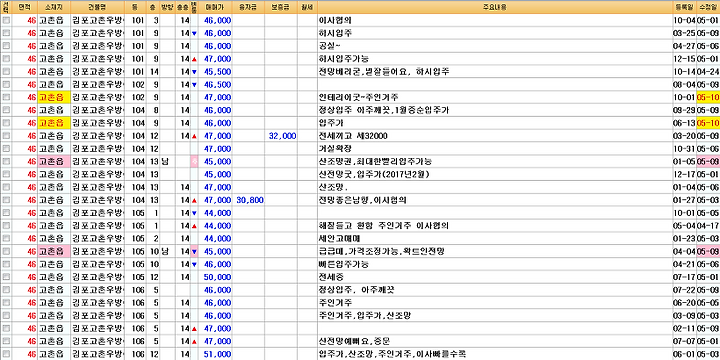Tick the checkbox for the row registered 12-17
The width and height of the screenshot is (720, 360).
pos(6,175)
